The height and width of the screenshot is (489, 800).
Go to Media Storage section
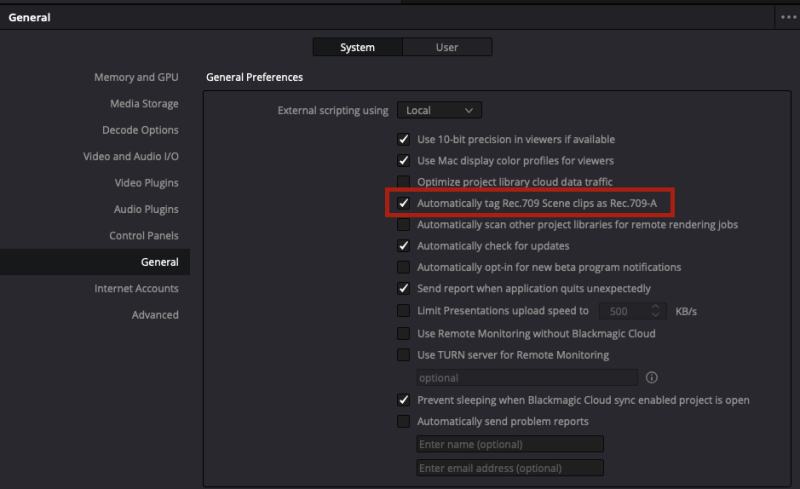pyautogui.click(x=144, y=104)
